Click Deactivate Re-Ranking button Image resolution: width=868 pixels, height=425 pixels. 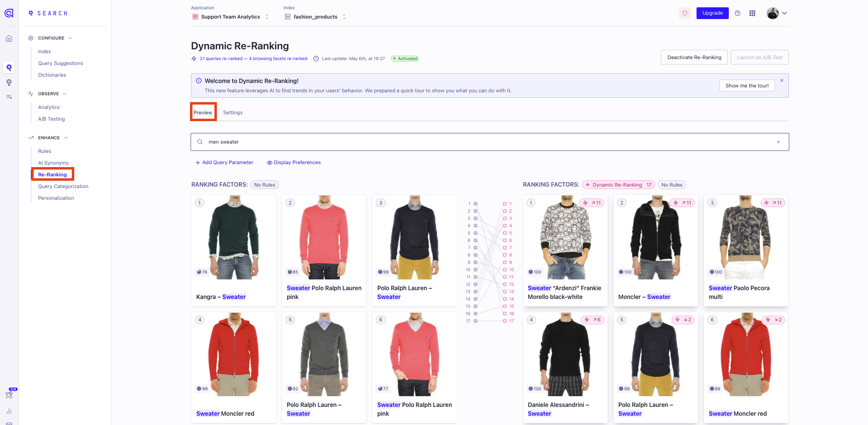click(x=694, y=57)
